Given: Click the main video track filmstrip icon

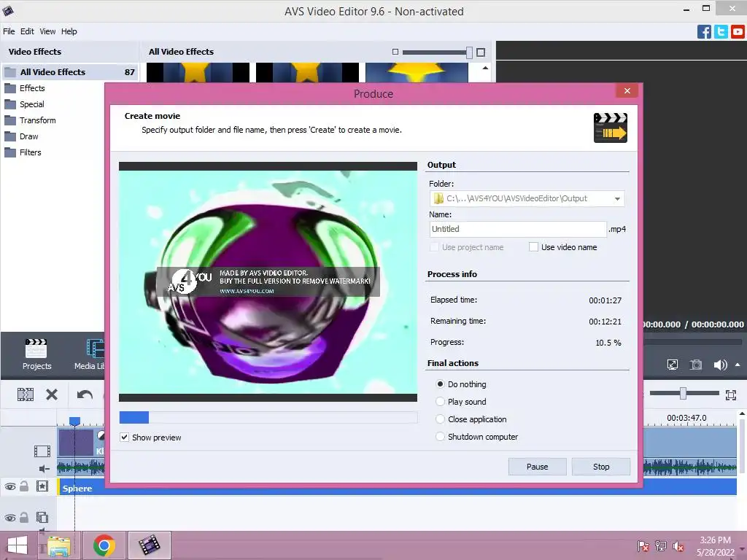Looking at the screenshot, I should pos(42,451).
